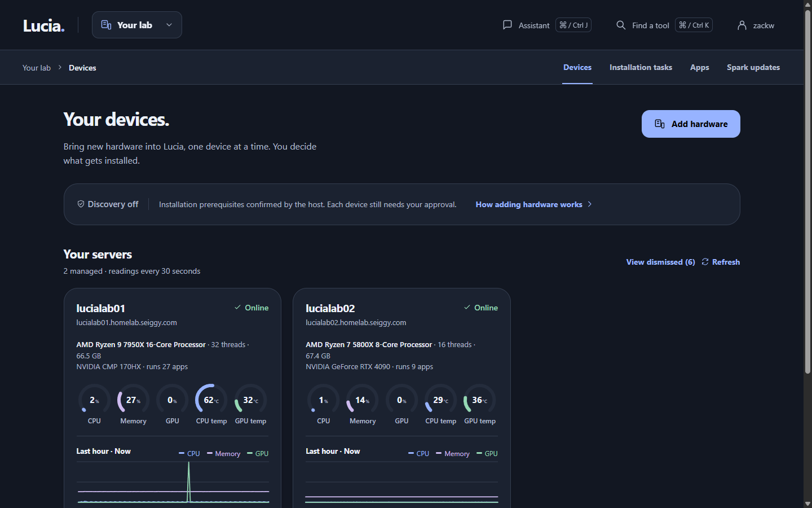The image size is (812, 508).
Task: Toggle Memory series in lucialab02 chart legend
Action: [453, 453]
